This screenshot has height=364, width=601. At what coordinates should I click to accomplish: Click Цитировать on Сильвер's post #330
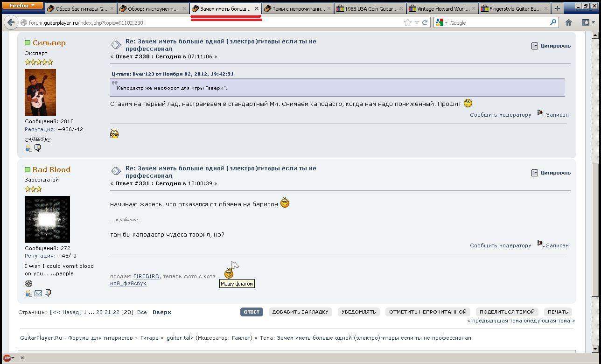[x=551, y=46]
